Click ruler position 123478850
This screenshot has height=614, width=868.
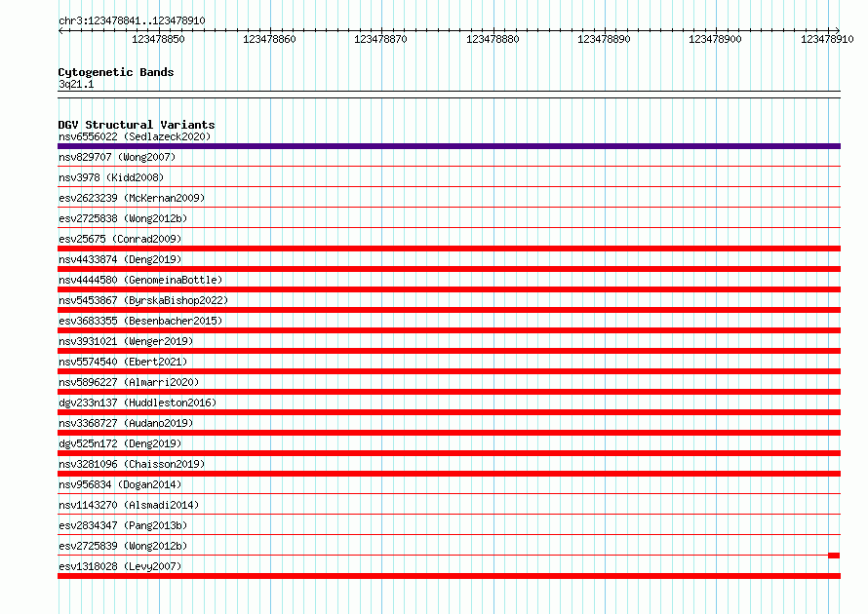click(x=158, y=39)
